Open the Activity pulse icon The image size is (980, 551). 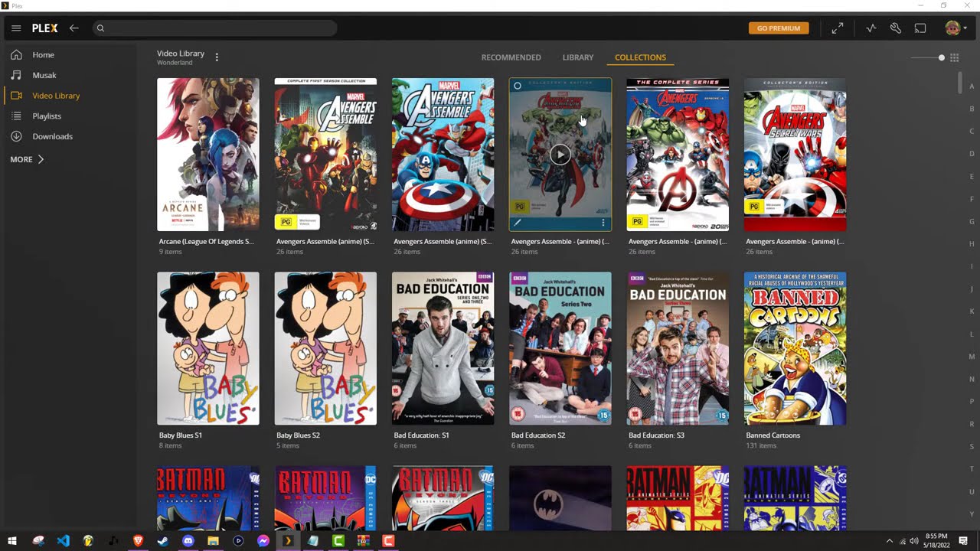[871, 28]
